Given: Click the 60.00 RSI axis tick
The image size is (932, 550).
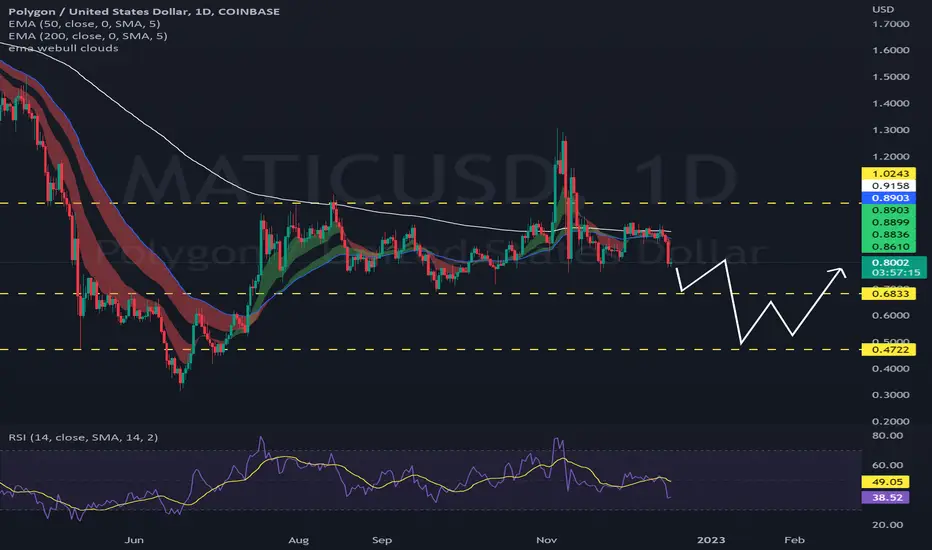Looking at the screenshot, I should pyautogui.click(x=887, y=465).
